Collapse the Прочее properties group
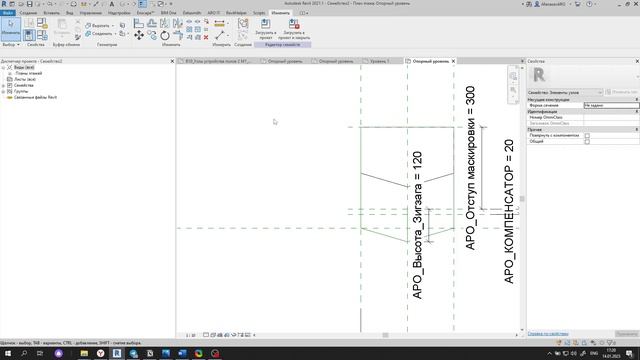 (636, 129)
